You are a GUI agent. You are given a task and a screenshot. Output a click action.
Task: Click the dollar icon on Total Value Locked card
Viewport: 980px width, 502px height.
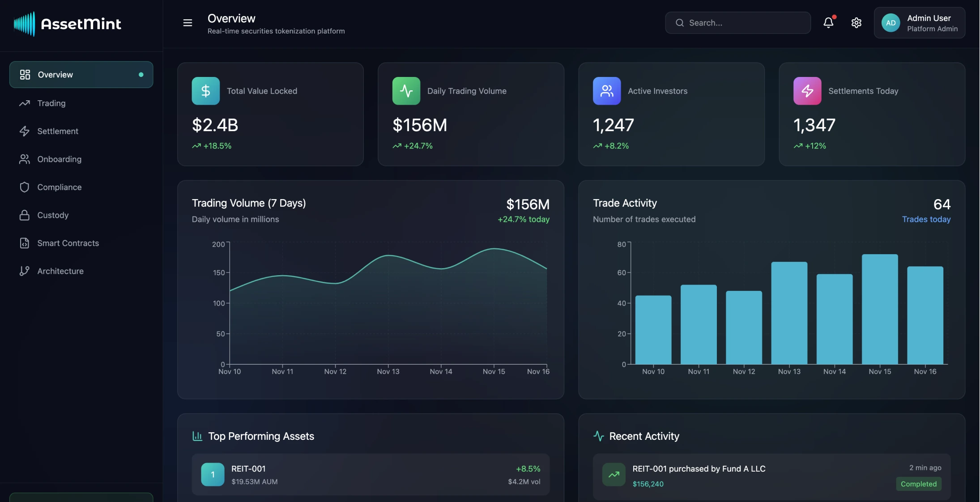pyautogui.click(x=205, y=90)
